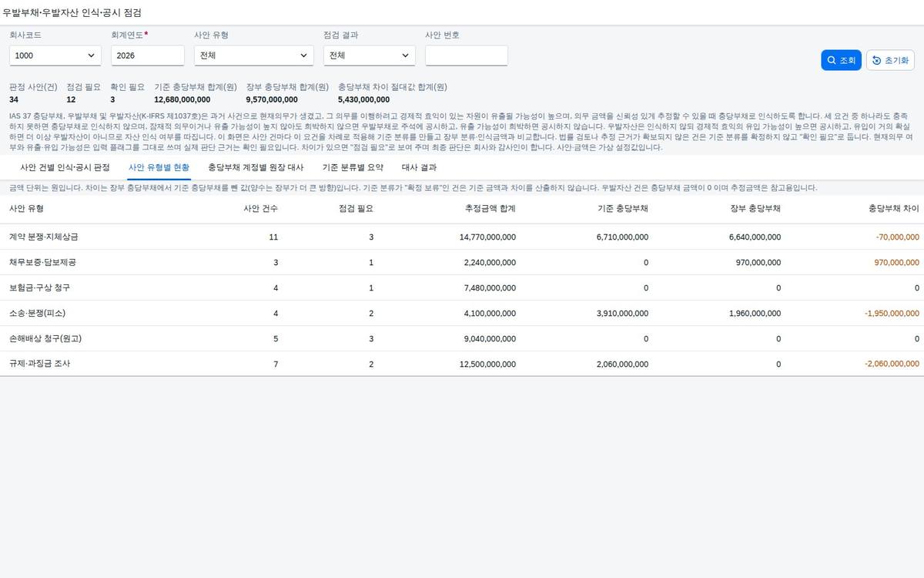This screenshot has height=578, width=924.
Task: Open the 사안 유형 dropdown
Action: tap(254, 55)
